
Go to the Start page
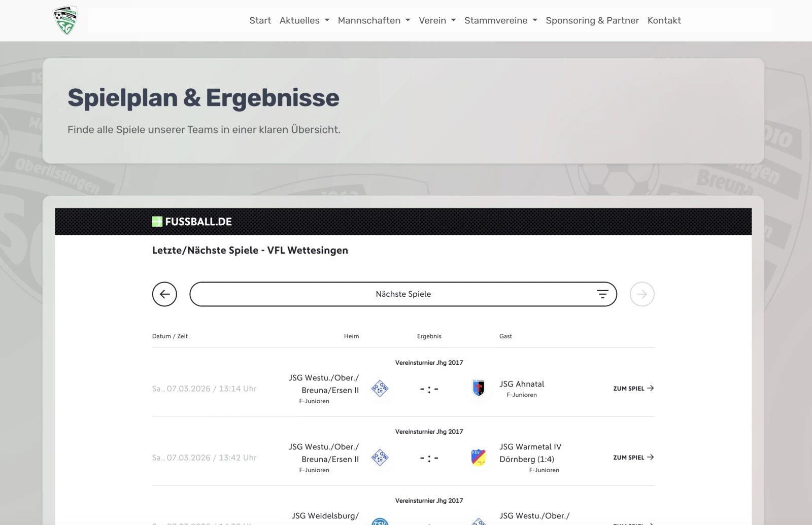[x=260, y=21]
